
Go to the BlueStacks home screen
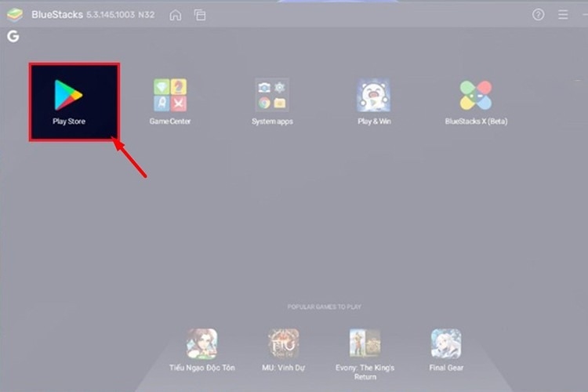pyautogui.click(x=176, y=15)
